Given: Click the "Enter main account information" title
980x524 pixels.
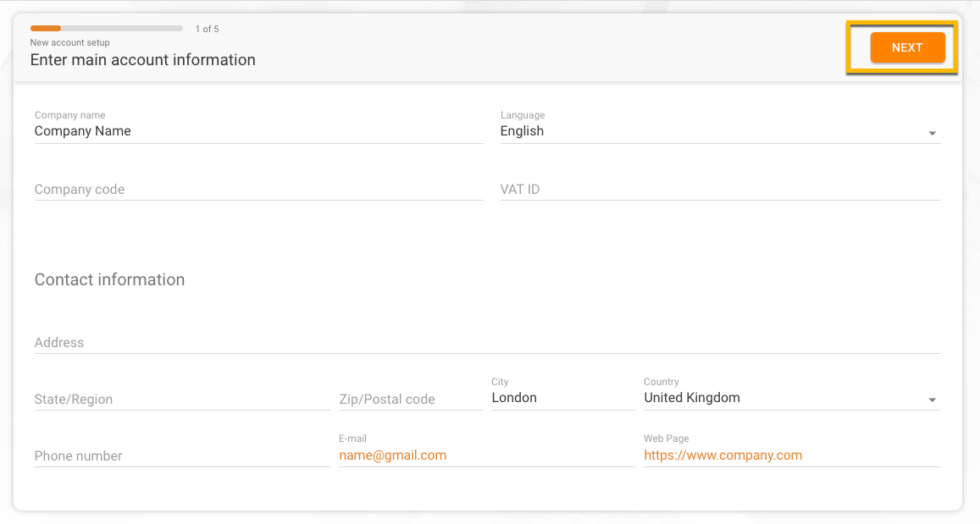Looking at the screenshot, I should click(x=142, y=60).
